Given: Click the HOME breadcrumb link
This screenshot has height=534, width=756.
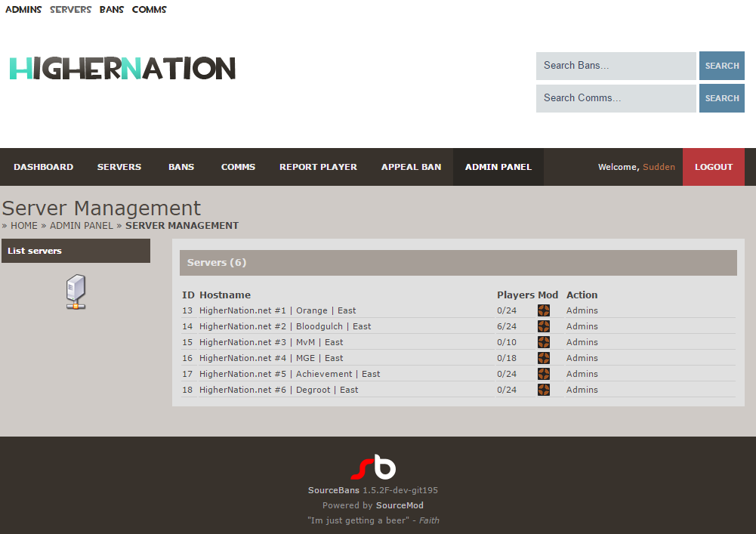Looking at the screenshot, I should tap(24, 226).
